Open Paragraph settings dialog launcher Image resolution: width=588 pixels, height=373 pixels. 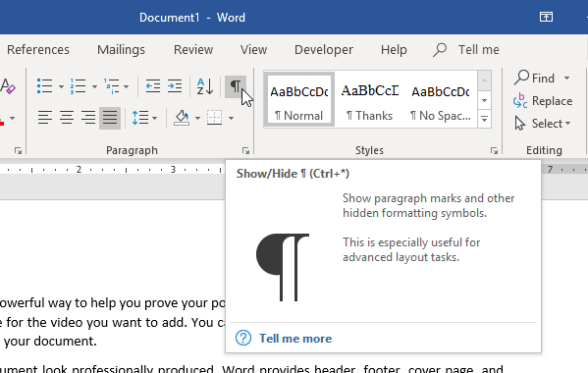(x=245, y=150)
